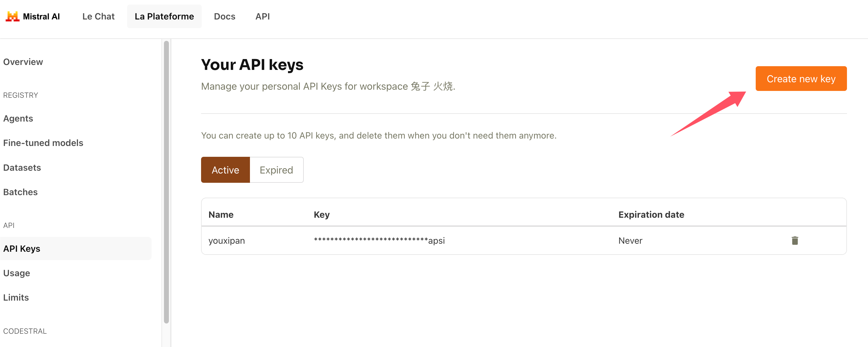The height and width of the screenshot is (347, 868).
Task: Open the Le Chat tab
Action: 98,16
